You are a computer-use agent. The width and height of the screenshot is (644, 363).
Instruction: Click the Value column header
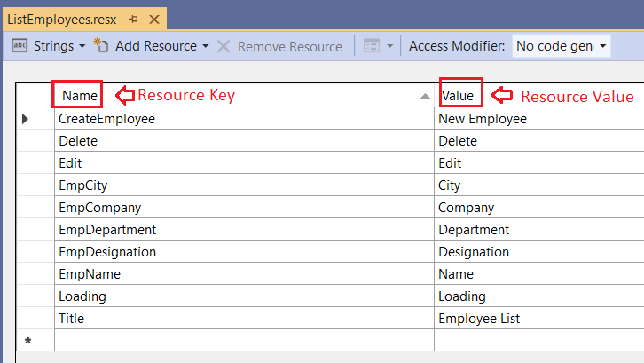click(x=462, y=96)
